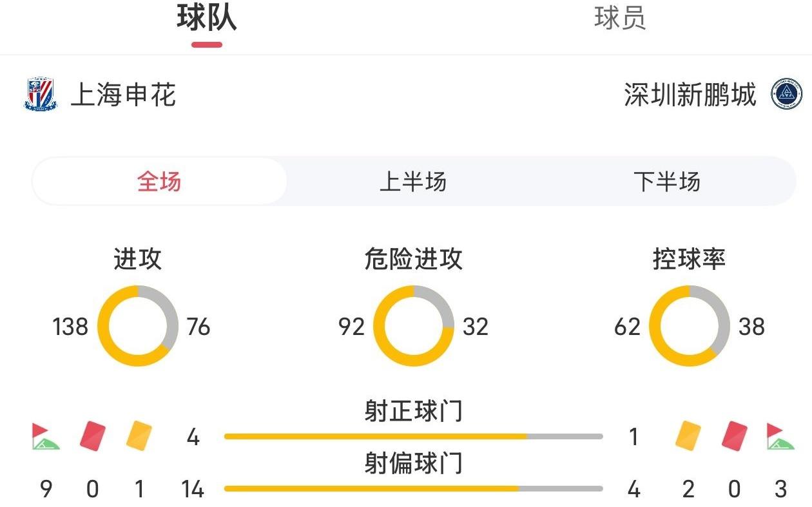812x507 pixels.
Task: Select the 控球率 donut chart
Action: 688,326
